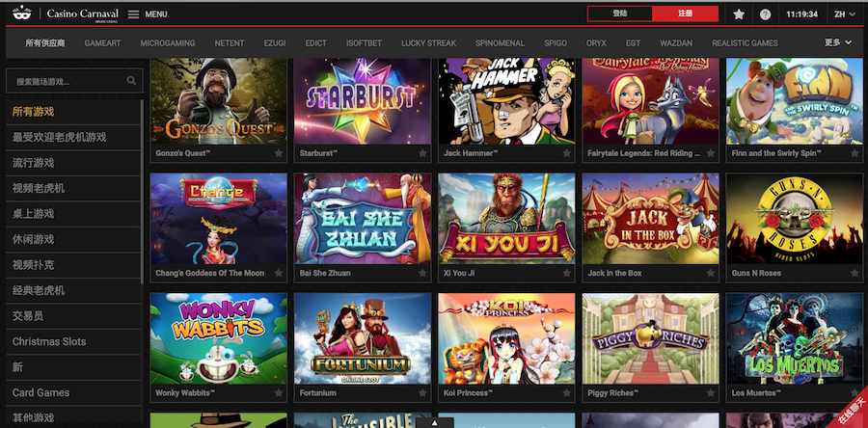Launch Xi You Ji game thumbnail
This screenshot has height=428, width=868.
[506, 219]
